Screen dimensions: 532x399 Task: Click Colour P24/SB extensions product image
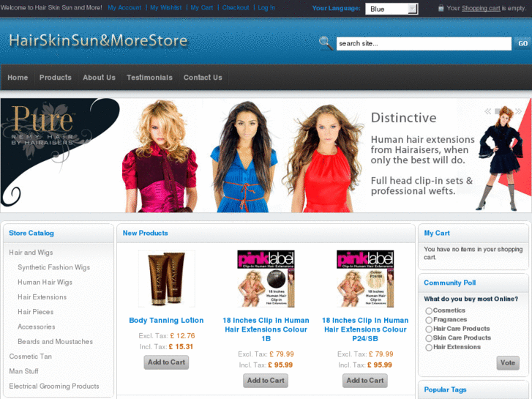point(365,279)
